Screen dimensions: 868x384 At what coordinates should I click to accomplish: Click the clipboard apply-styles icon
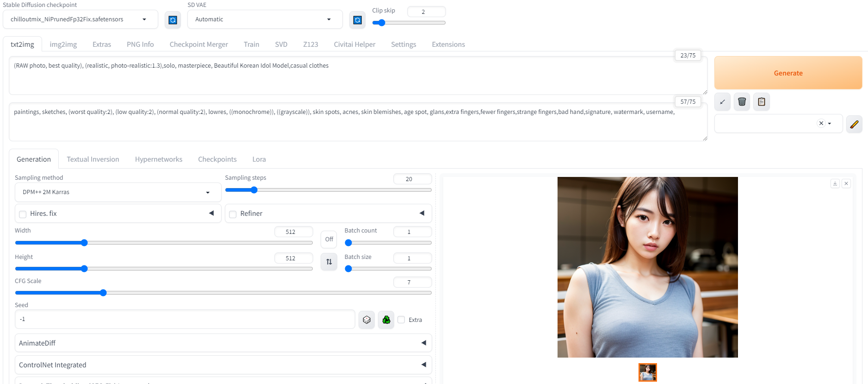762,102
